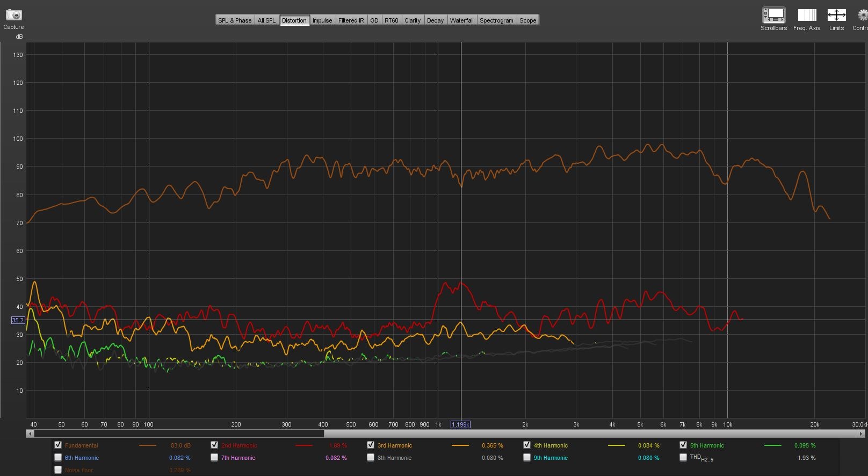Open the Limits icon
Viewport: 868px width, 476px height.
tap(836, 15)
